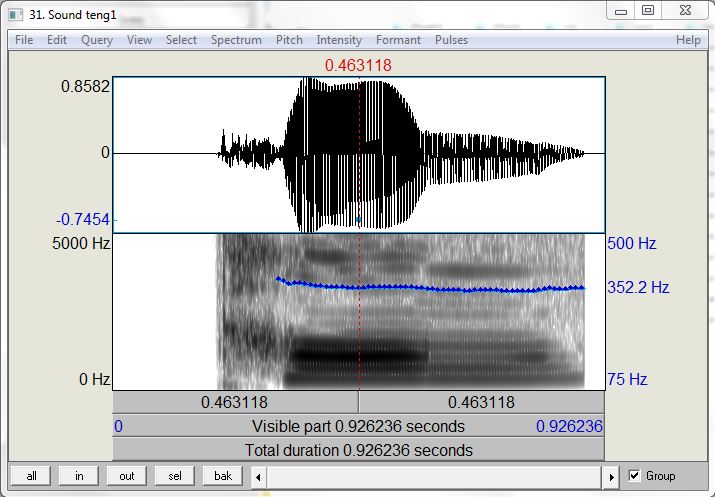Image resolution: width=715 pixels, height=497 pixels.
Task: Click the scrollbar left arrow
Action: tap(259, 477)
